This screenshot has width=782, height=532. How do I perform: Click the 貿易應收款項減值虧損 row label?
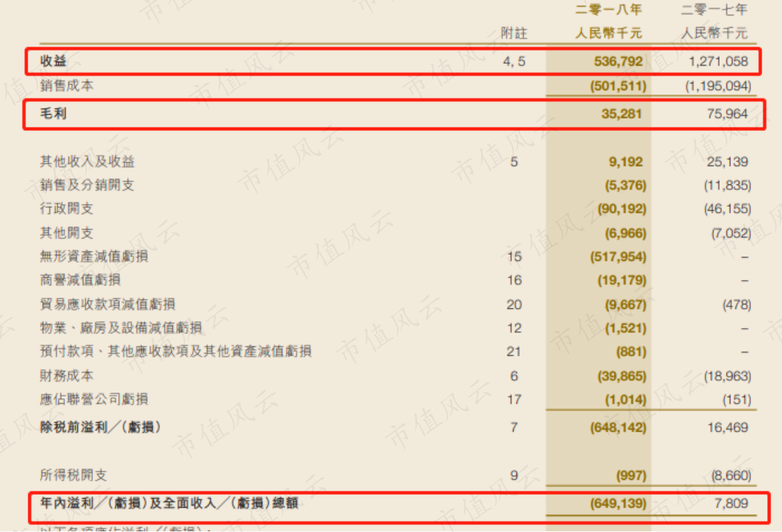tap(108, 304)
